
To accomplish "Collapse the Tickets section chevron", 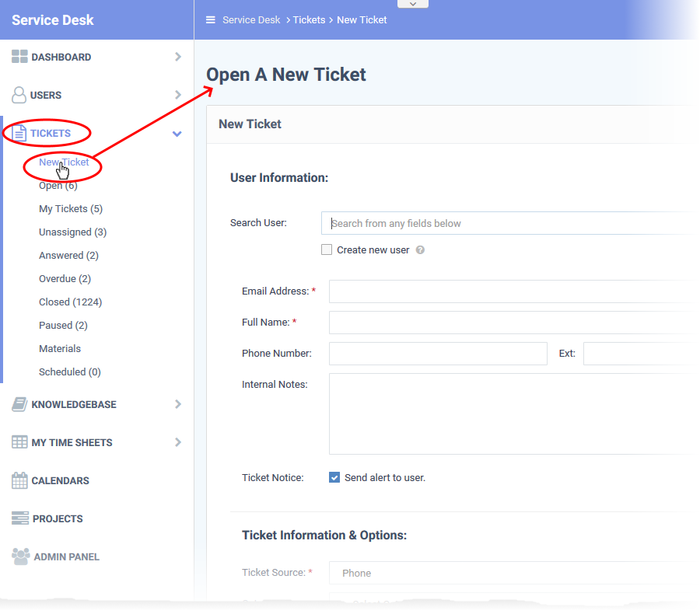I will pos(177,134).
